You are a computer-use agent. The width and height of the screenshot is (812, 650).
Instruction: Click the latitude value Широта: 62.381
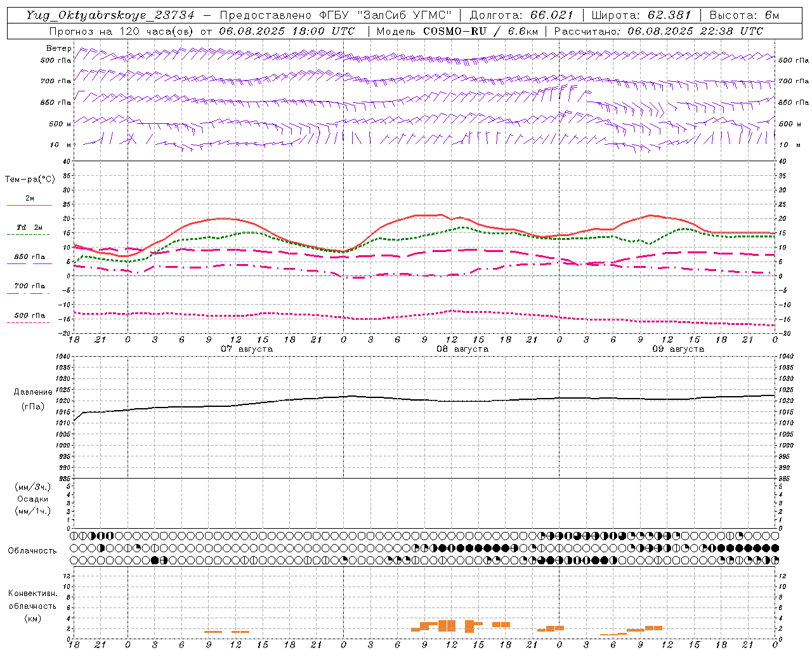coord(641,15)
